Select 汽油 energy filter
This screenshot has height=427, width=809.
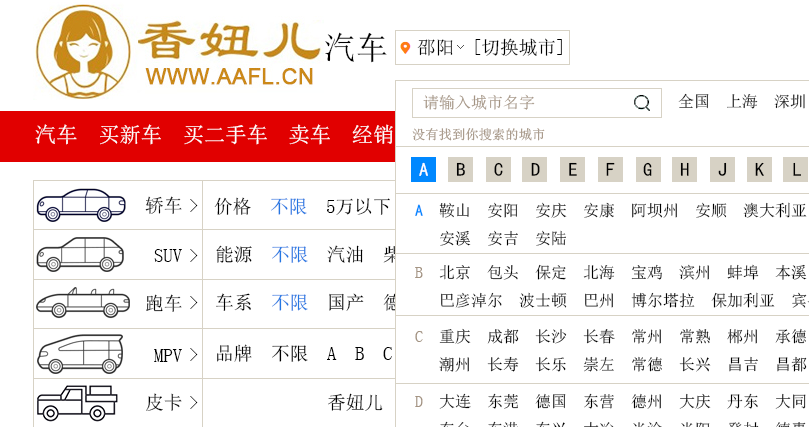click(346, 255)
